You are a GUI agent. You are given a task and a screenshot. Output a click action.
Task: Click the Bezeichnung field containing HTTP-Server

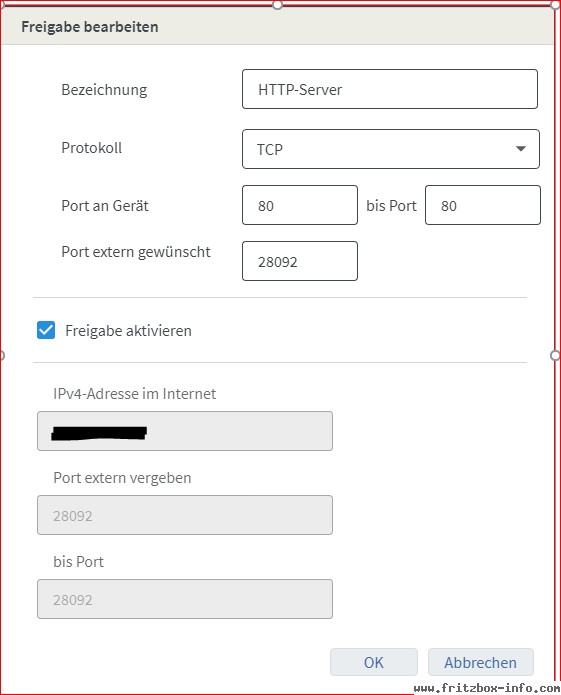(390, 89)
